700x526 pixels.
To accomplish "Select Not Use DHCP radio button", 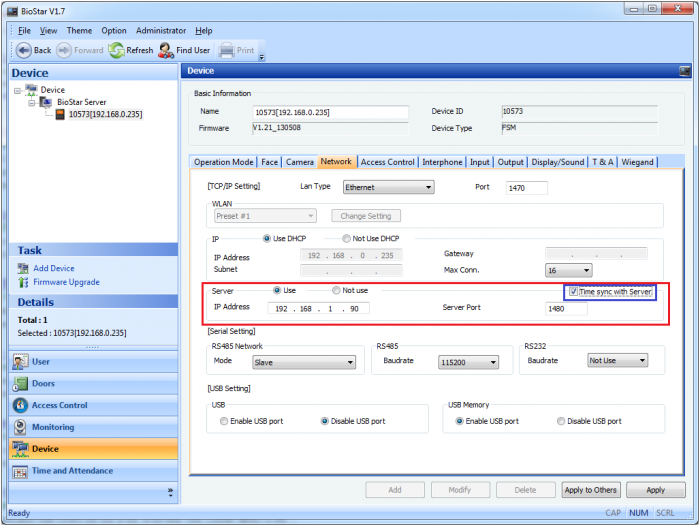I will pos(347,238).
